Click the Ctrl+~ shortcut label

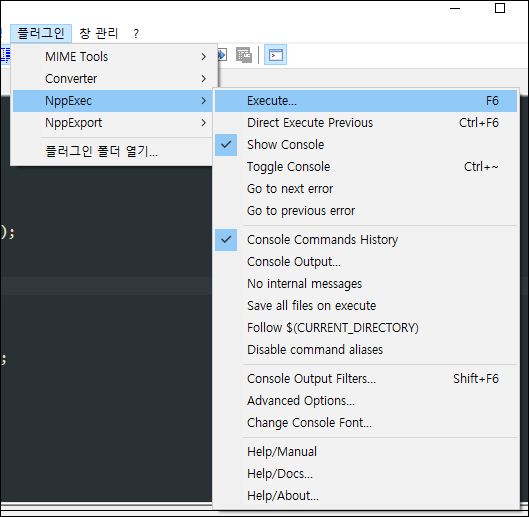click(481, 167)
